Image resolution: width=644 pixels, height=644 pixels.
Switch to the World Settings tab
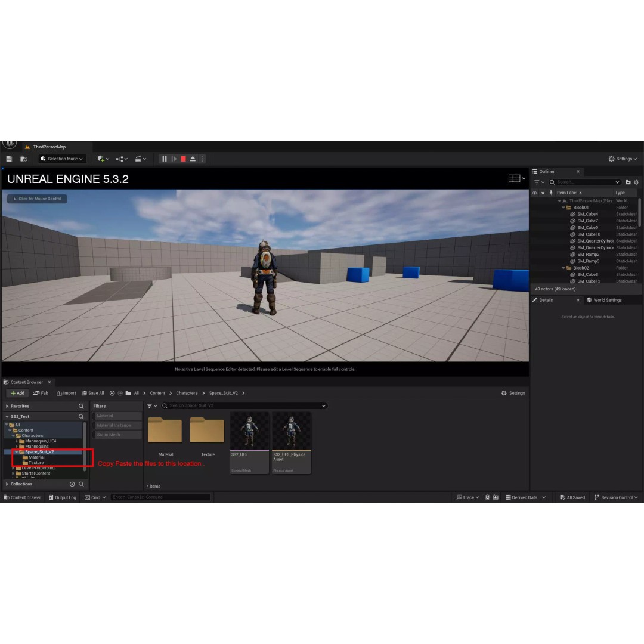[x=607, y=300]
